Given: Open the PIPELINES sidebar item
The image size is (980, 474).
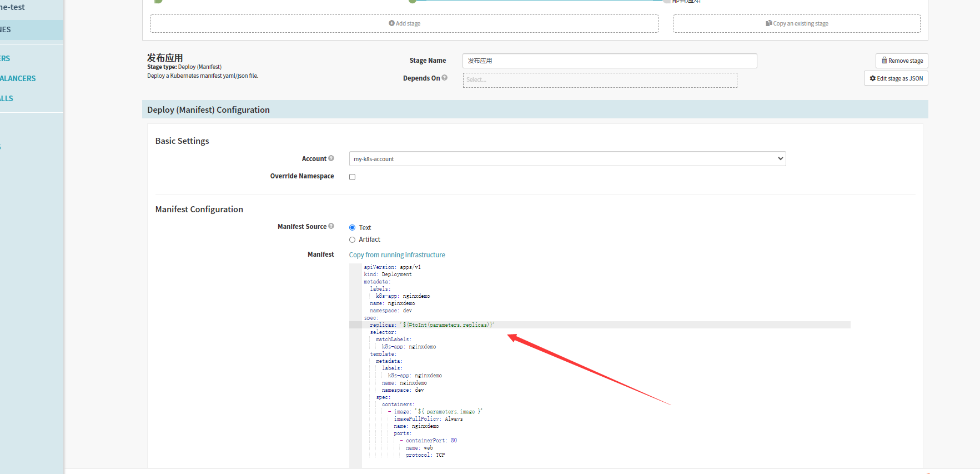Looking at the screenshot, I should pos(32,30).
